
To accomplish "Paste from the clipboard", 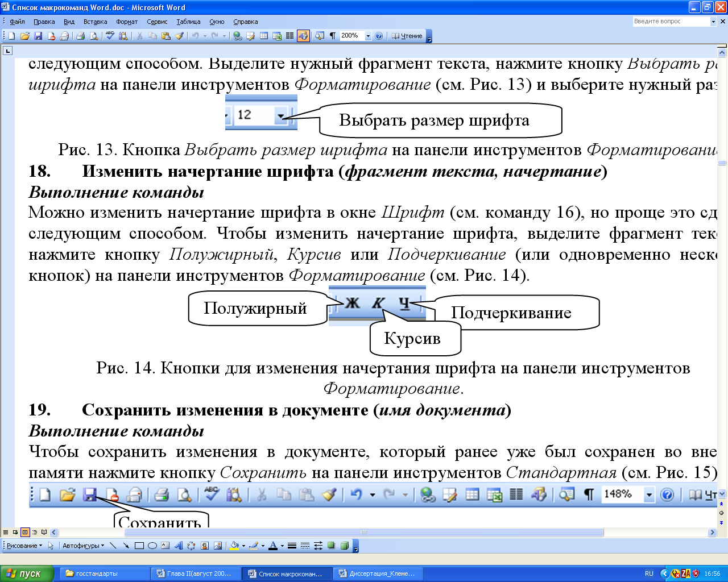I will [166, 36].
